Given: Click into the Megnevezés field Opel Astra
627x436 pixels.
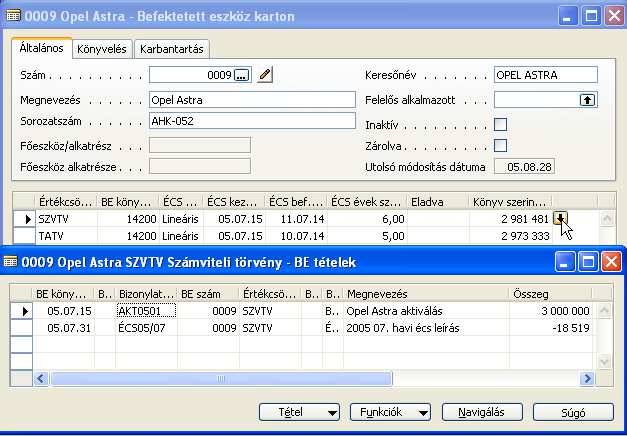Looking at the screenshot, I should 252,100.
